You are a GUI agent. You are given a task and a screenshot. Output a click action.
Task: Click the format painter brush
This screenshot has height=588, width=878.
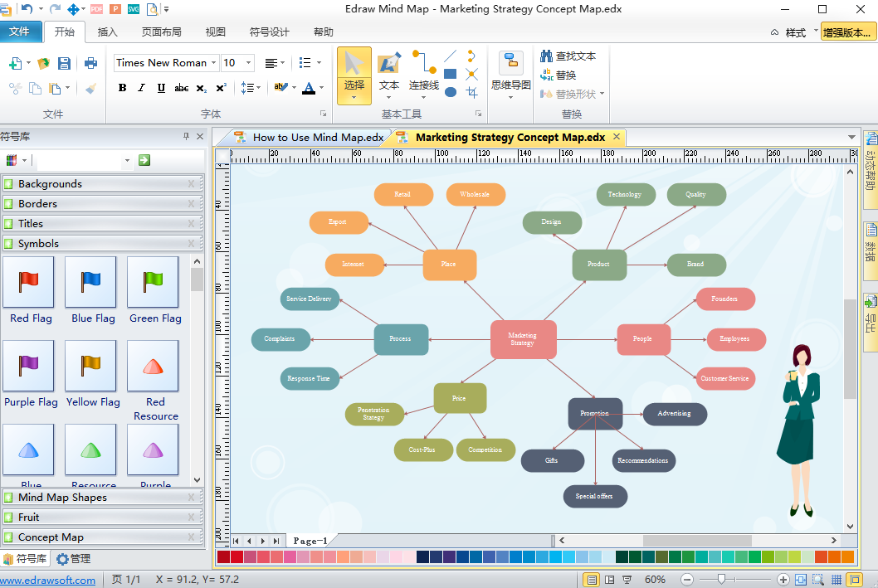coord(90,88)
